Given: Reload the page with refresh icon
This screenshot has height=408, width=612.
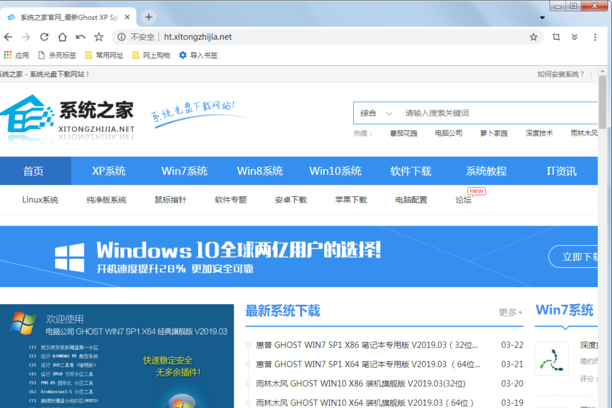Looking at the screenshot, I should [x=44, y=37].
